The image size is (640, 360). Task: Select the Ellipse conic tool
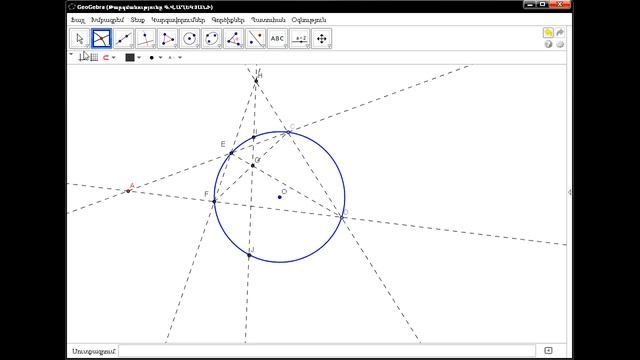click(x=212, y=39)
